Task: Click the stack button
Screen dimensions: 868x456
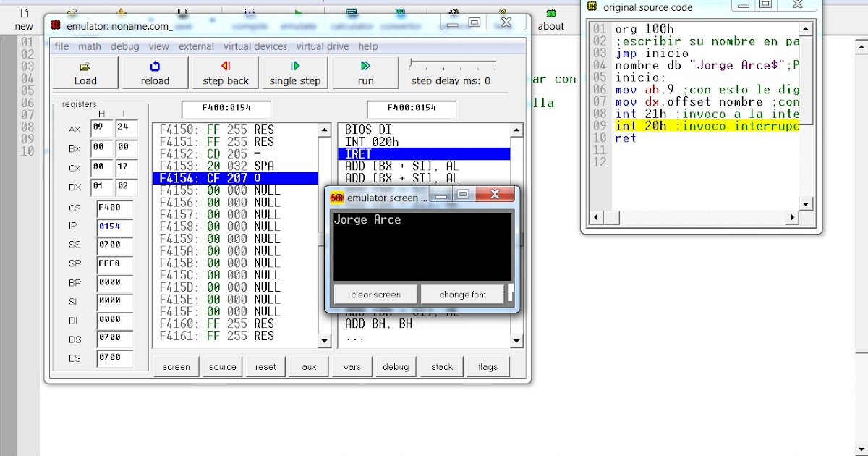Action: tap(442, 367)
